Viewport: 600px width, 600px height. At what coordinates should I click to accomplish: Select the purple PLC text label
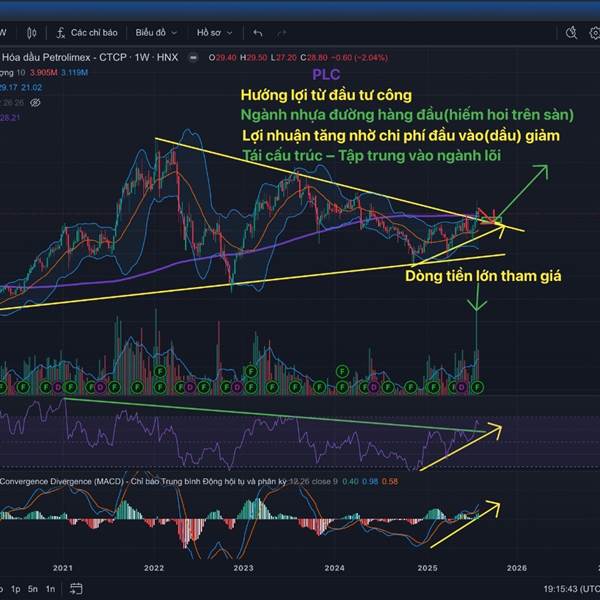tap(326, 75)
